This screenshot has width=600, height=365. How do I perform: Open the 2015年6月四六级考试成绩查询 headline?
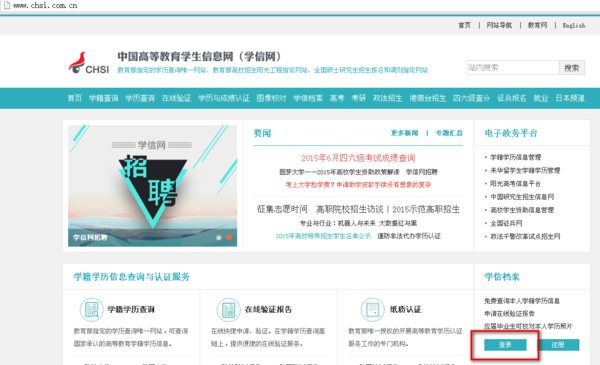tap(358, 158)
